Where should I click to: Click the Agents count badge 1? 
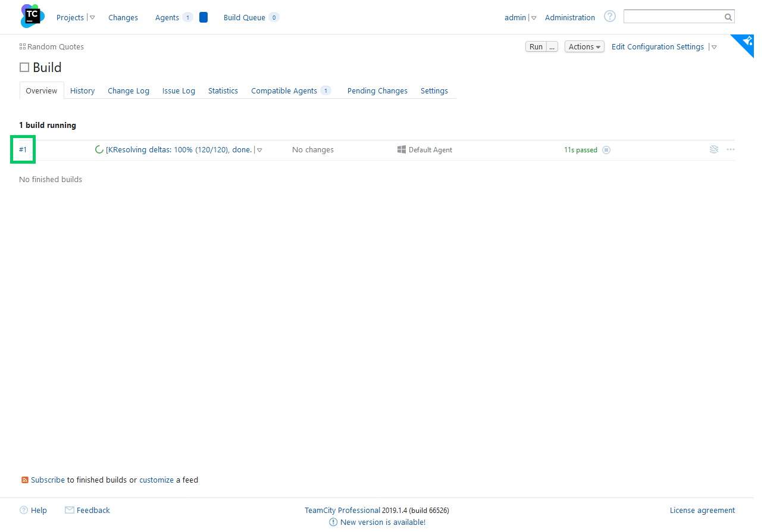tap(187, 17)
